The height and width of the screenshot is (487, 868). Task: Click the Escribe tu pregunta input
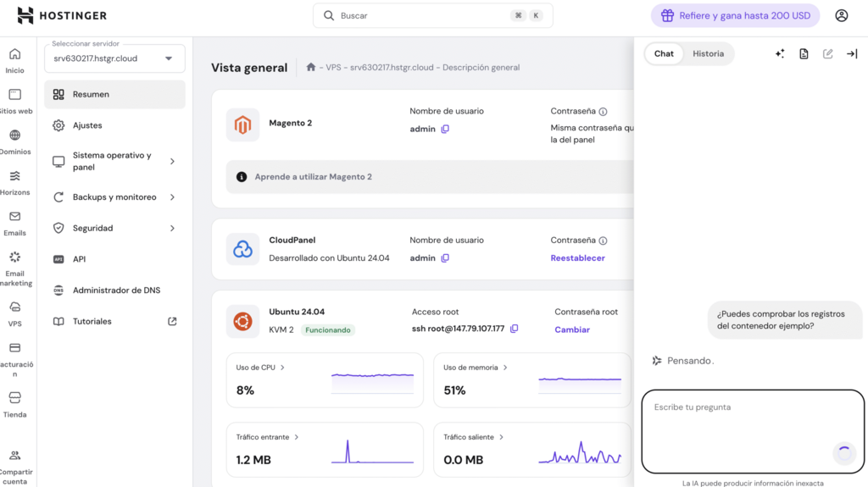[753, 432]
